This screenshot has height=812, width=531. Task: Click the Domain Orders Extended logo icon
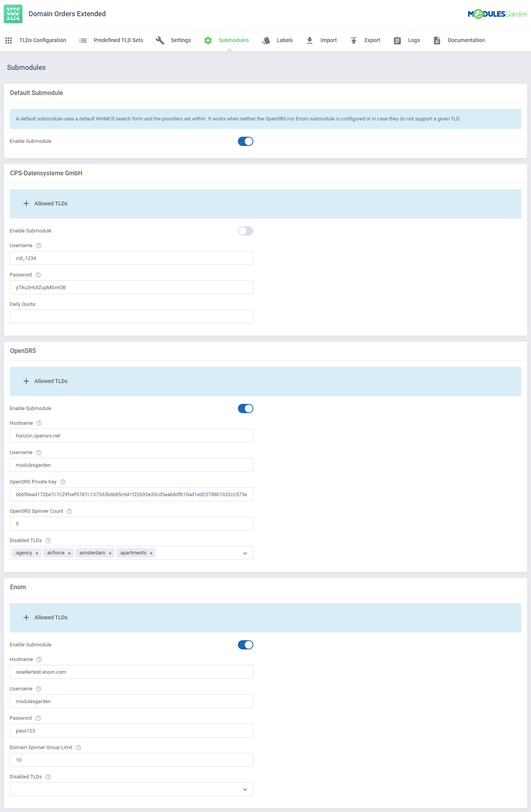[13, 14]
